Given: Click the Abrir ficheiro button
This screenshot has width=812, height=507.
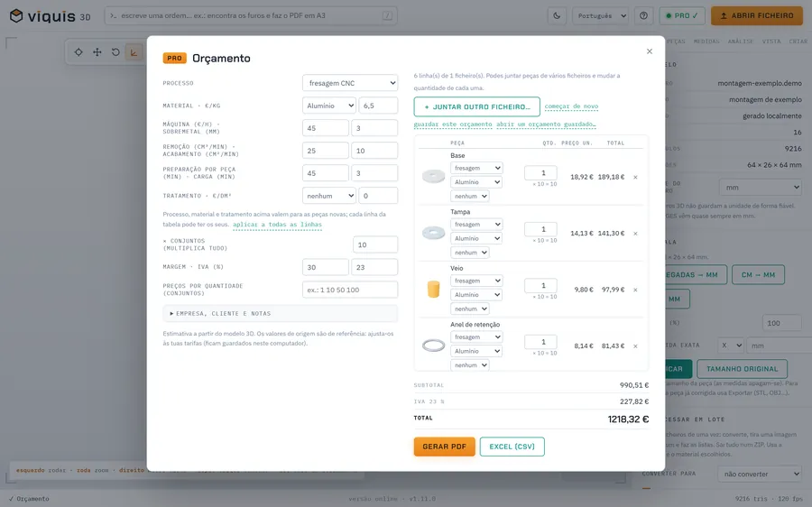Looking at the screenshot, I should tap(757, 15).
